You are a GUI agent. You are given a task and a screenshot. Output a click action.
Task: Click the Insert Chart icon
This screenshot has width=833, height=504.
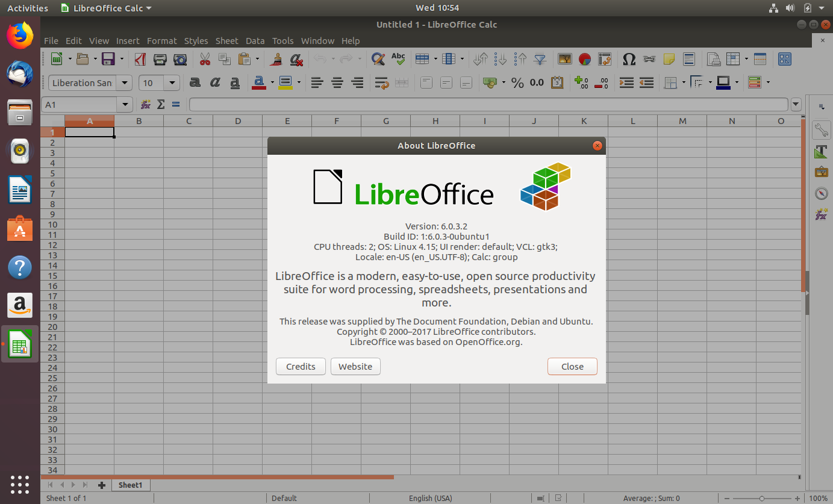point(584,59)
